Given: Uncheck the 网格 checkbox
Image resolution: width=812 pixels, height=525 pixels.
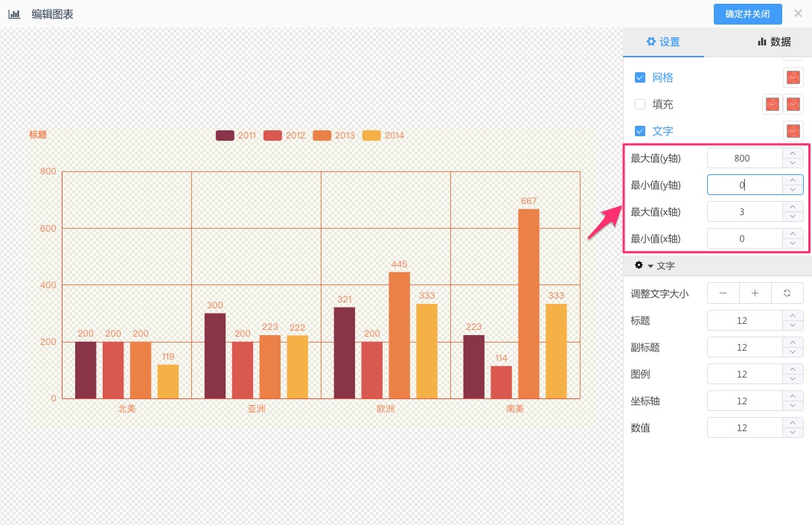Looking at the screenshot, I should (640, 77).
